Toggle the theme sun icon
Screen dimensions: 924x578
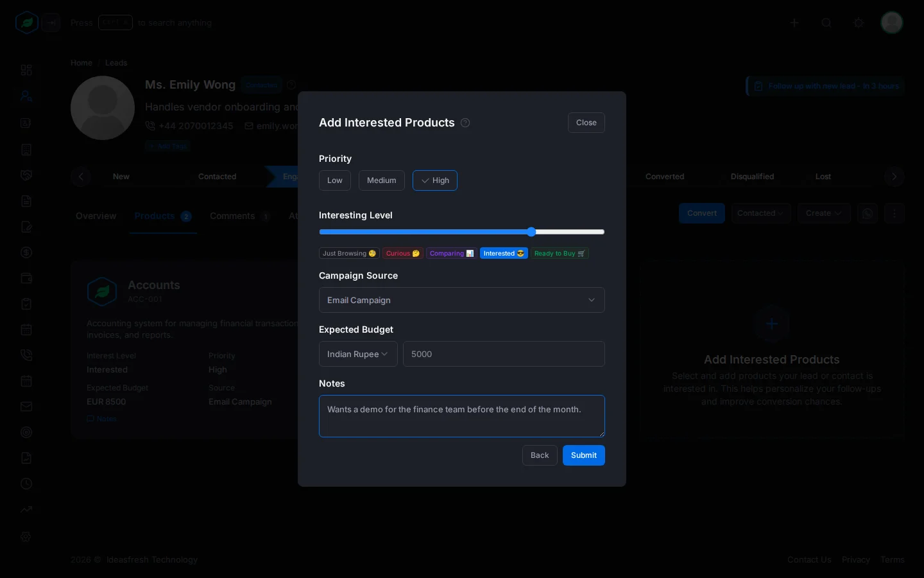(x=859, y=23)
